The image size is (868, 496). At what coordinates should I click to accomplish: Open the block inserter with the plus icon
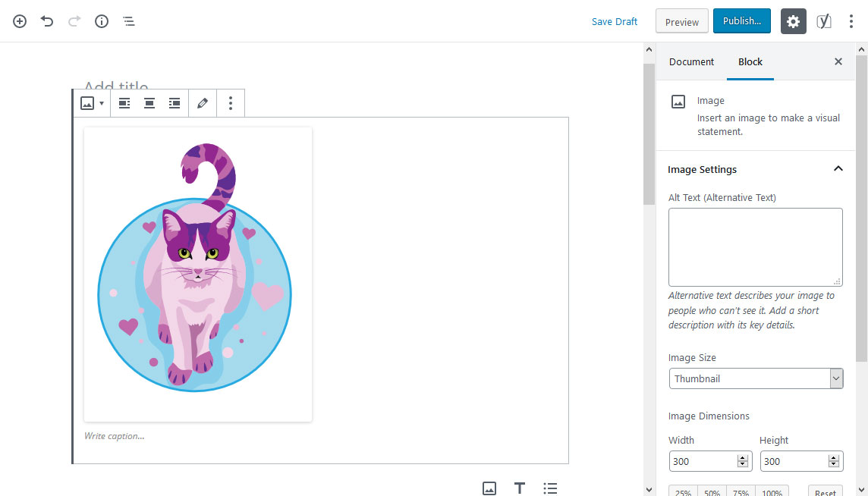19,21
